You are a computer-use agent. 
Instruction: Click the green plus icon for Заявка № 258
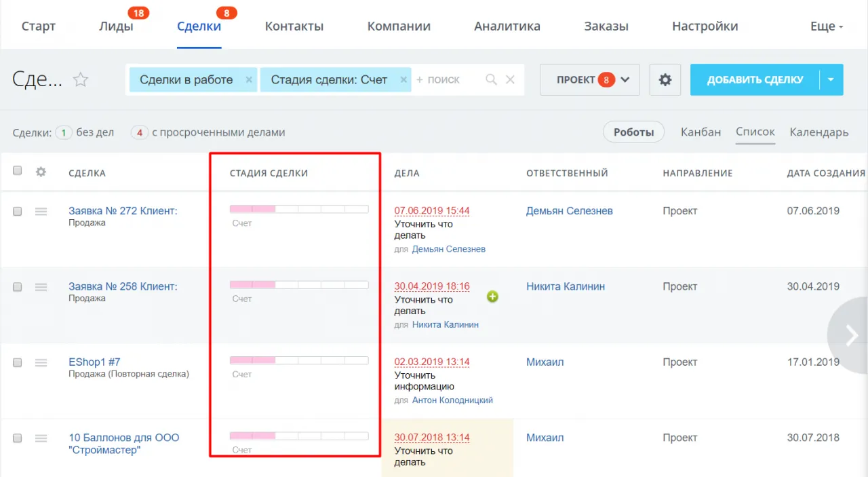(x=492, y=297)
